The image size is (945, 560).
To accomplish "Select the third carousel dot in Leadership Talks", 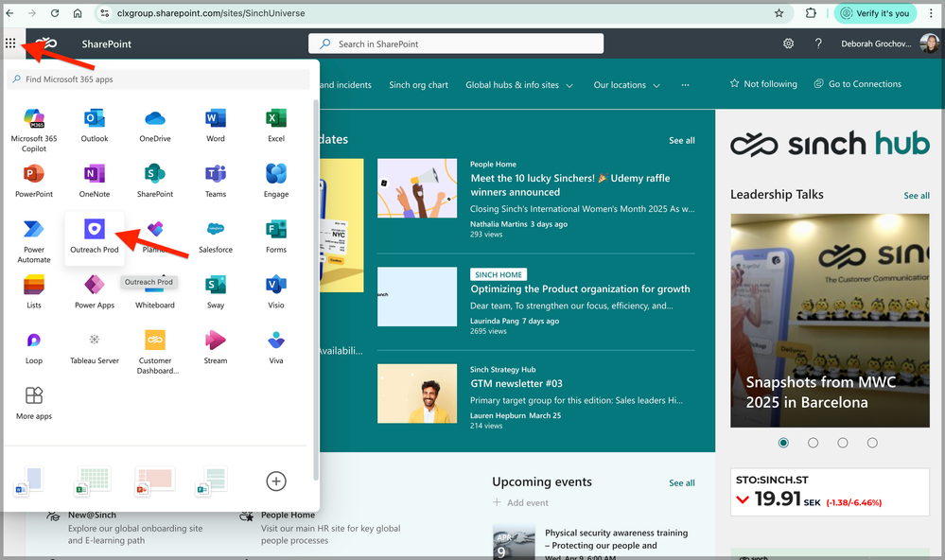I will pos(843,443).
